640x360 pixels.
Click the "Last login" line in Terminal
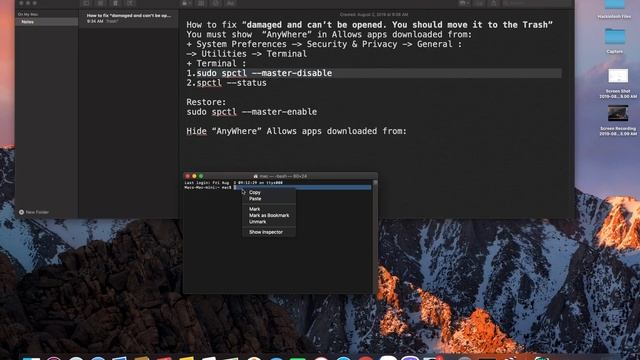(x=233, y=183)
